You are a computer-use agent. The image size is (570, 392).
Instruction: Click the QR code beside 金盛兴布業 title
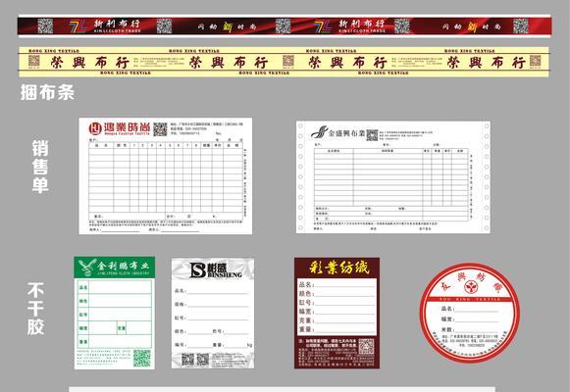pos(372,135)
